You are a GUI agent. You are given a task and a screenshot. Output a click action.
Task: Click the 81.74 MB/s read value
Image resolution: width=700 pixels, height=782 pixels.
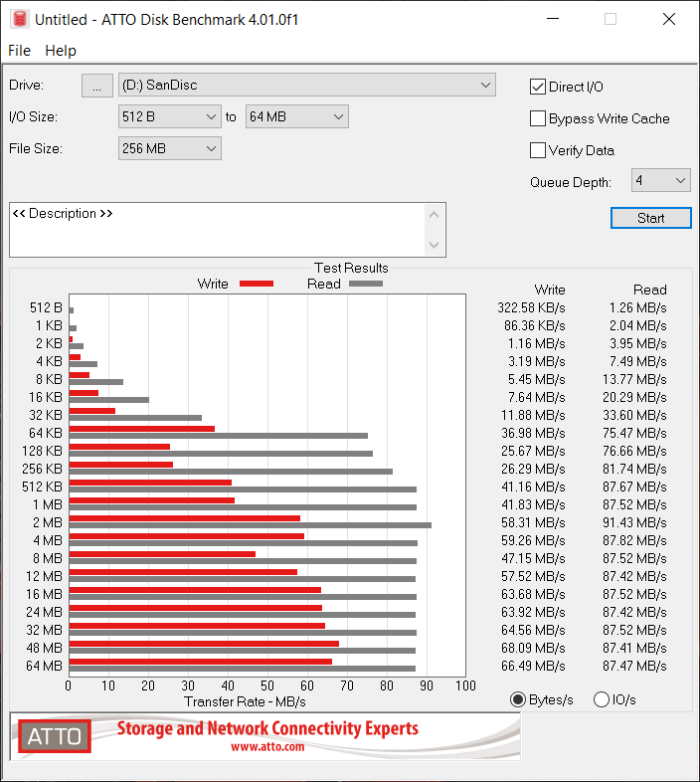[x=634, y=469]
